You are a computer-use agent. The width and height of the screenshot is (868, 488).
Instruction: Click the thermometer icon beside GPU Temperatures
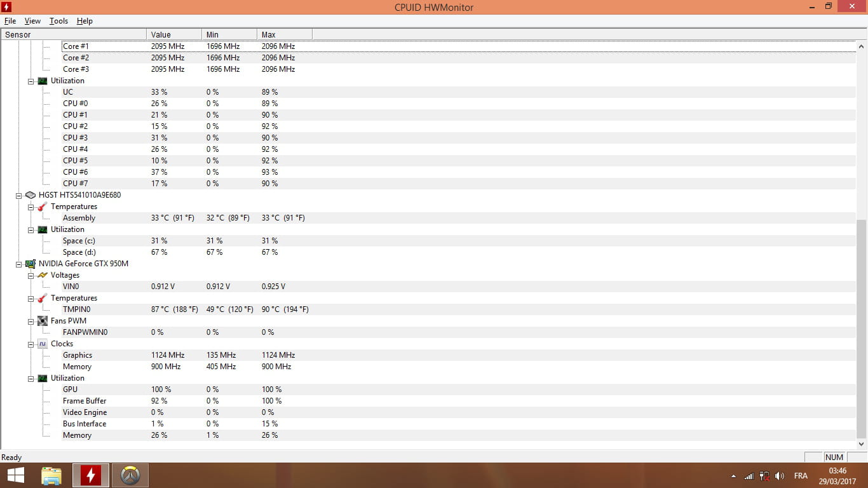click(42, 298)
